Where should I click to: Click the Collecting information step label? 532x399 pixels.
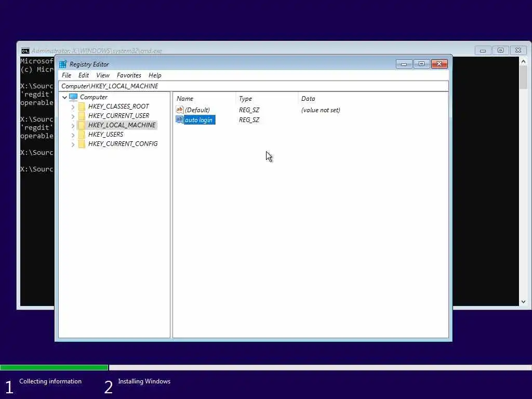tap(50, 381)
